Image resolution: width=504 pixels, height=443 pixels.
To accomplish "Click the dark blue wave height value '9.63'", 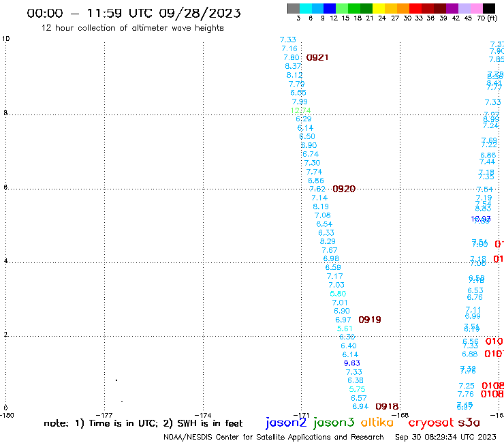I will pos(351,363).
